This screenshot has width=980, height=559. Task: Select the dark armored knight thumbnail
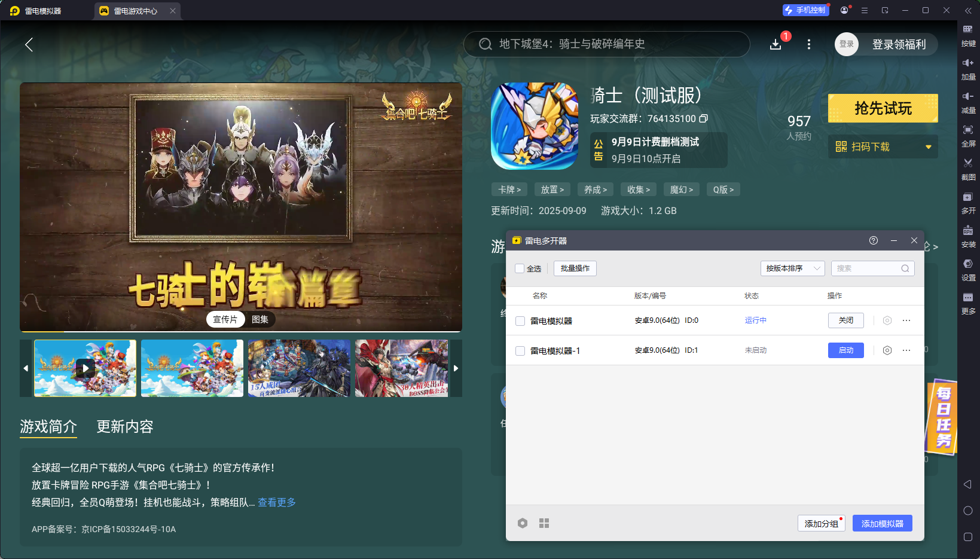[x=299, y=368]
